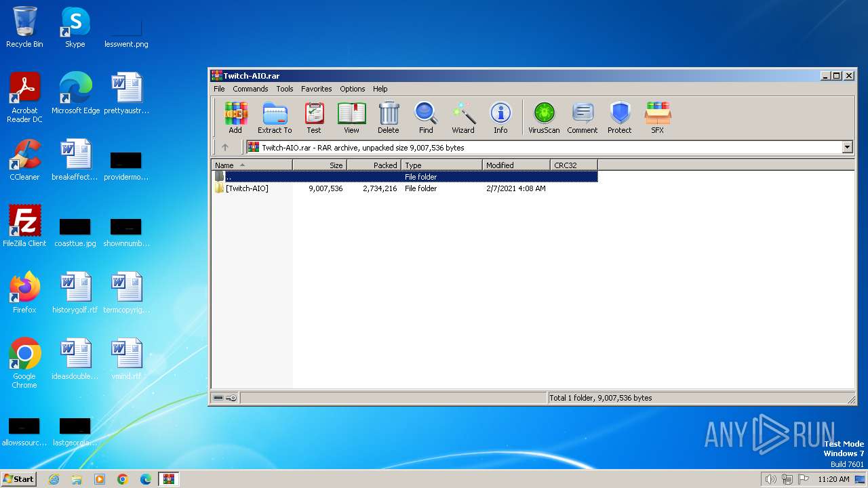The height and width of the screenshot is (488, 868).
Task: Open the Favorites menu
Action: [x=317, y=89]
